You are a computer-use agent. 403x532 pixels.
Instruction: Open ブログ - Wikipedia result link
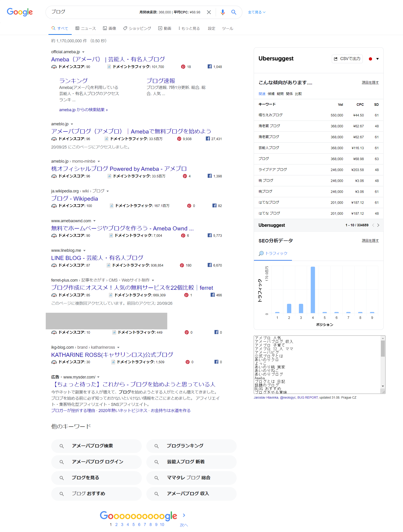click(x=74, y=198)
